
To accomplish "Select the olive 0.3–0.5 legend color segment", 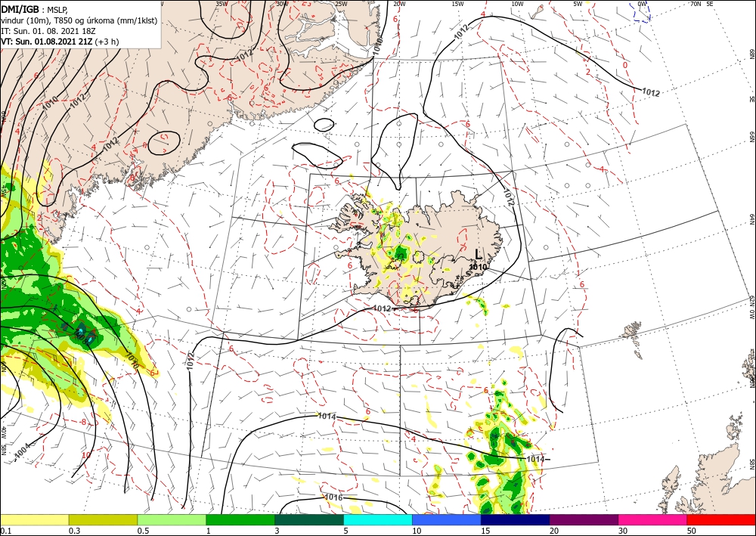I will [103, 520].
